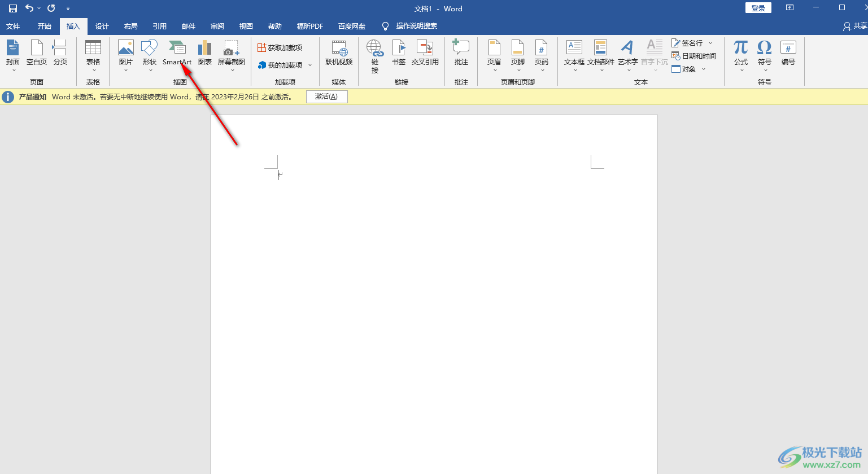Screen dimensions: 868x474
Task: Open the File (文件) tab
Action: tap(13, 27)
